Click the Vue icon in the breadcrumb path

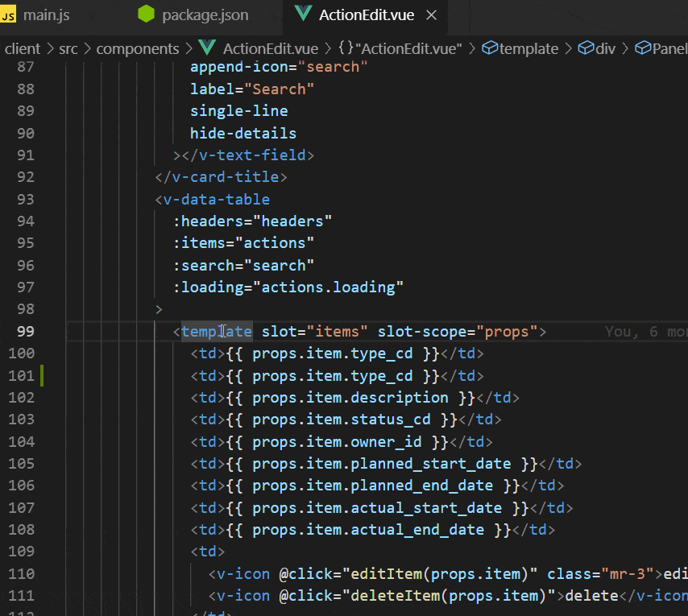(209, 49)
